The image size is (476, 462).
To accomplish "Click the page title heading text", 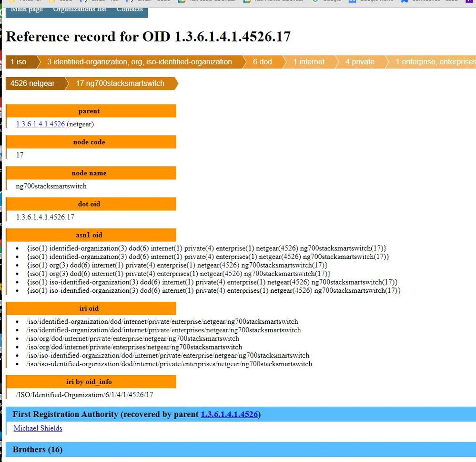I will coord(148,37).
